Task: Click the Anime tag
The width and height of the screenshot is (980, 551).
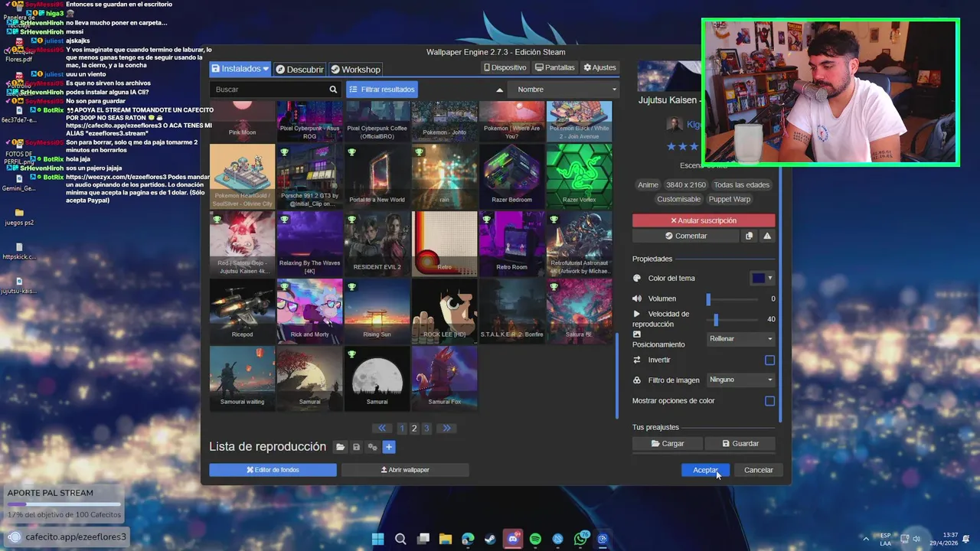Action: [648, 184]
